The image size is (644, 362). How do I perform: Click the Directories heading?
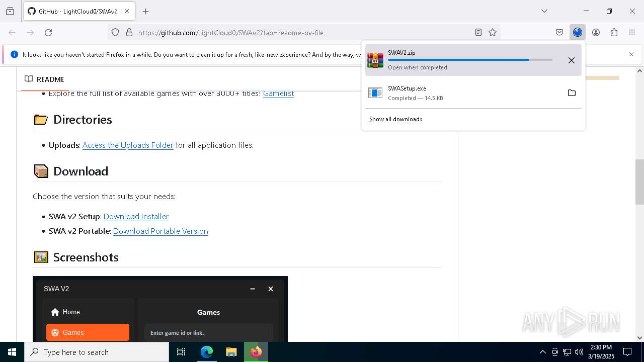tap(83, 120)
